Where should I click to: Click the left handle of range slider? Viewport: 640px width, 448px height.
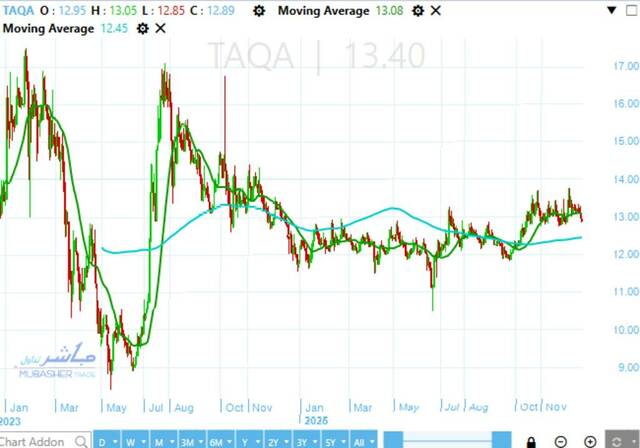(393, 440)
